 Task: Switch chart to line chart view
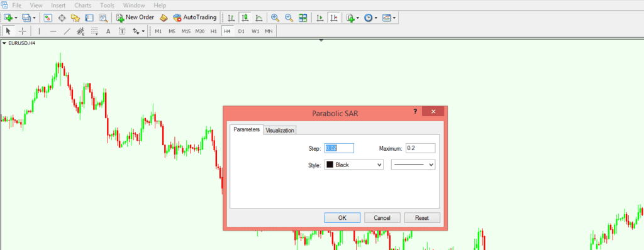[258, 18]
